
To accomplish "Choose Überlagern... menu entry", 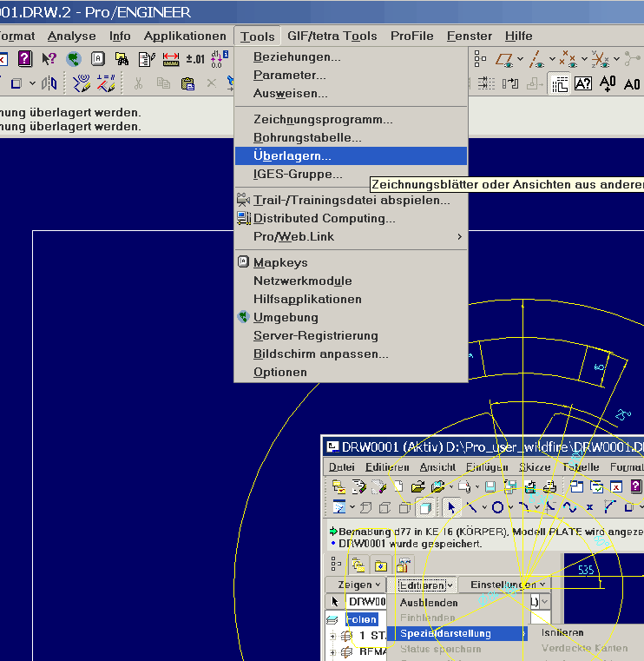I will [x=351, y=156].
